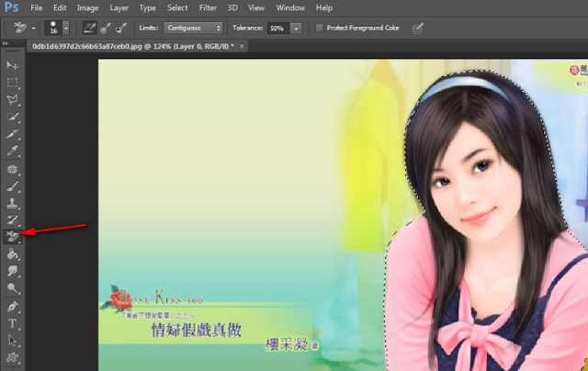The width and height of the screenshot is (588, 371).
Task: Select the History Brush tool
Action: click(x=12, y=220)
